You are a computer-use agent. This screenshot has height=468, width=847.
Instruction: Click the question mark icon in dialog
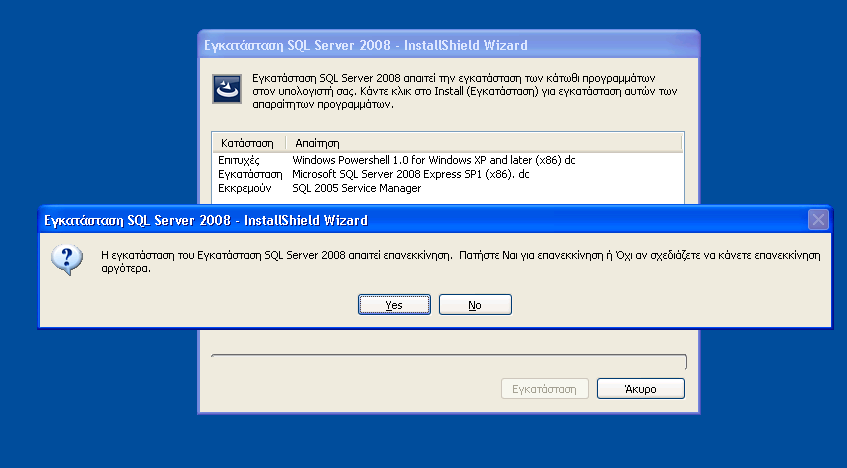point(67,260)
